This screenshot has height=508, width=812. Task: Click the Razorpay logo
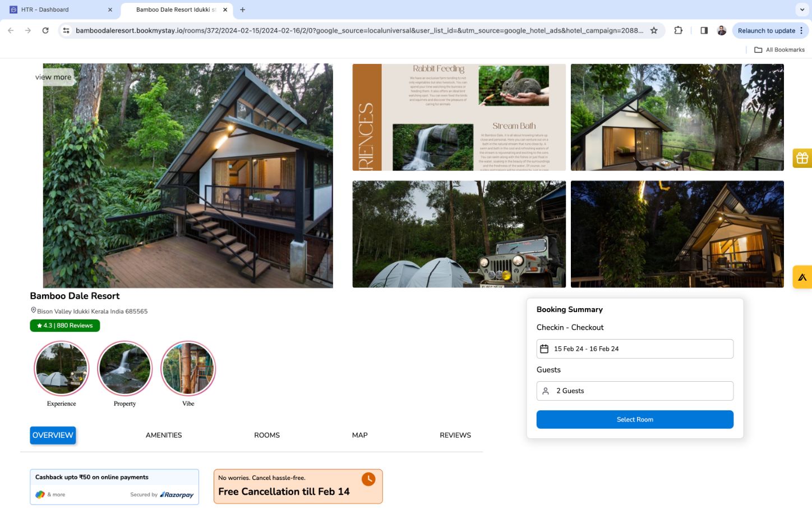[177, 495]
